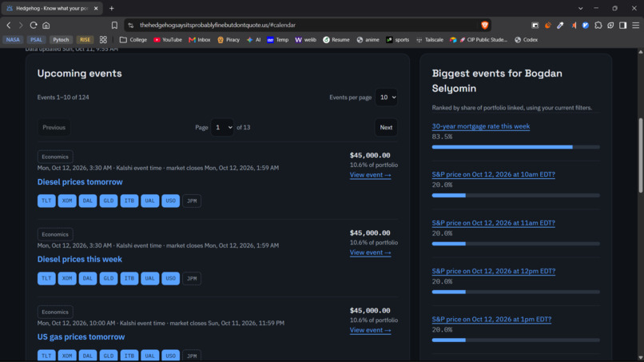Select DAL ticker under Diesel prices tomorrow
This screenshot has width=644, height=362.
pyautogui.click(x=87, y=201)
